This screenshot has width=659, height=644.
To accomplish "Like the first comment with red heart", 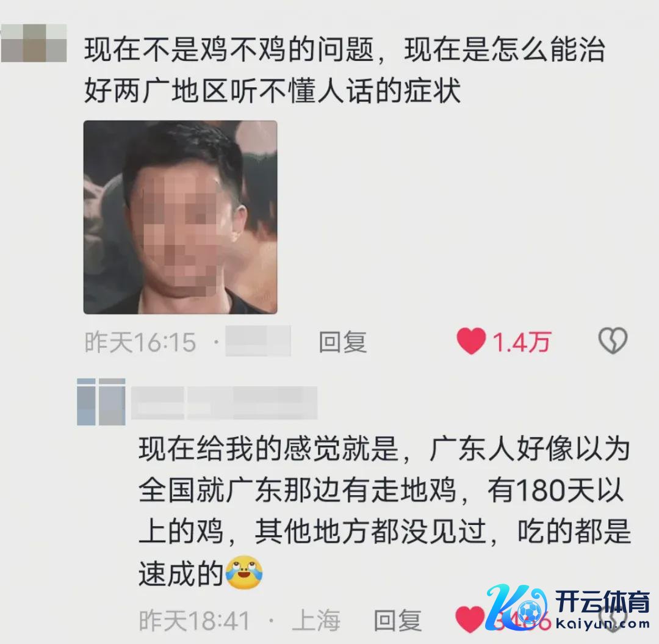I will pyautogui.click(x=471, y=341).
